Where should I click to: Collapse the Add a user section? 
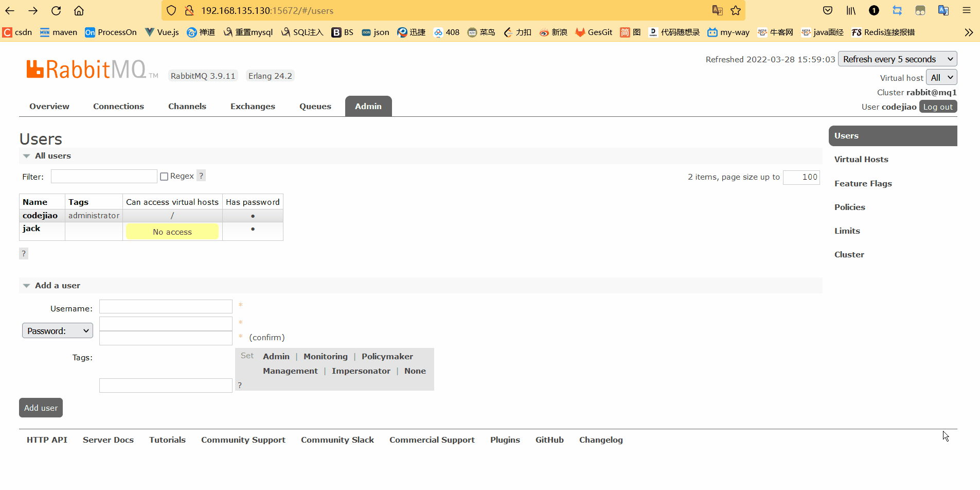coord(52,286)
